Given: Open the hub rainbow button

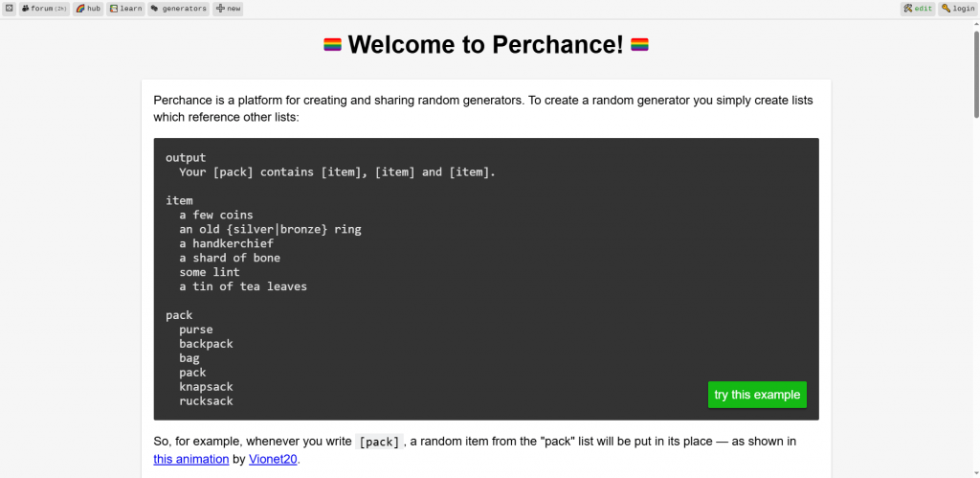Looking at the screenshot, I should (x=88, y=9).
